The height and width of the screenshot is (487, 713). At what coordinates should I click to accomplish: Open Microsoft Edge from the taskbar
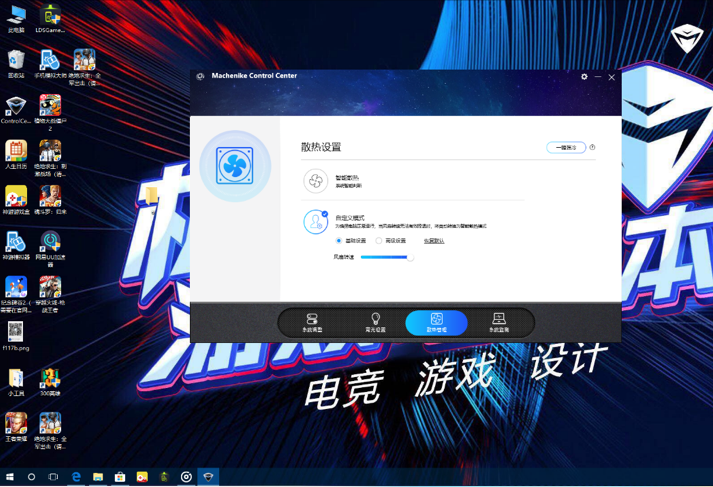[76, 477]
